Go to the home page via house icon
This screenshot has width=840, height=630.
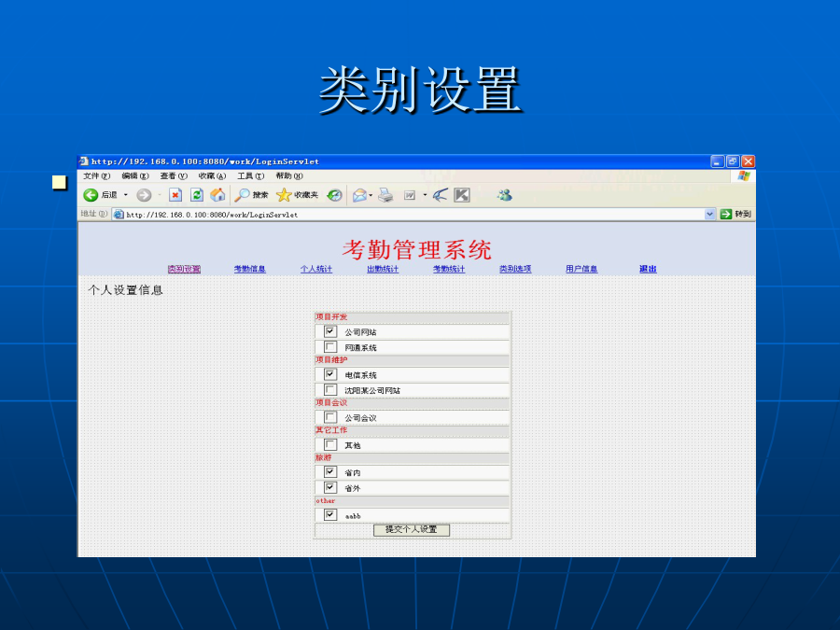coord(217,195)
